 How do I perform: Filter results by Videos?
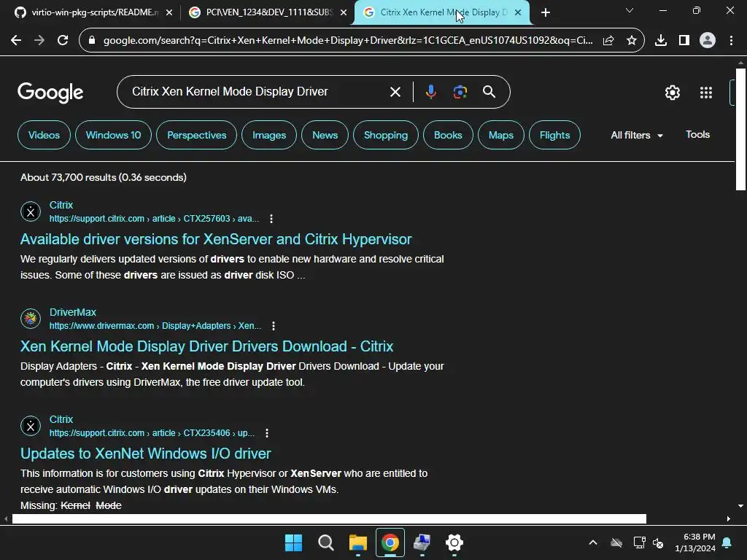click(44, 135)
